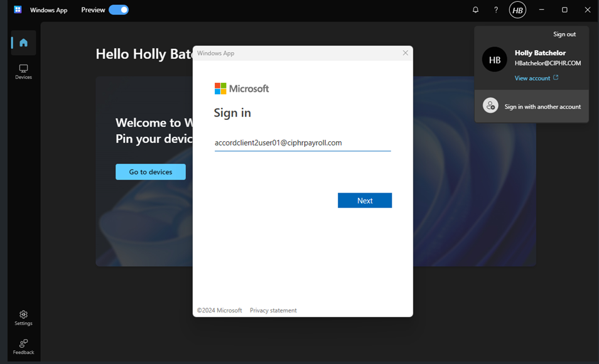599x364 pixels.
Task: Open Feedback from the sidebar
Action: point(23,347)
